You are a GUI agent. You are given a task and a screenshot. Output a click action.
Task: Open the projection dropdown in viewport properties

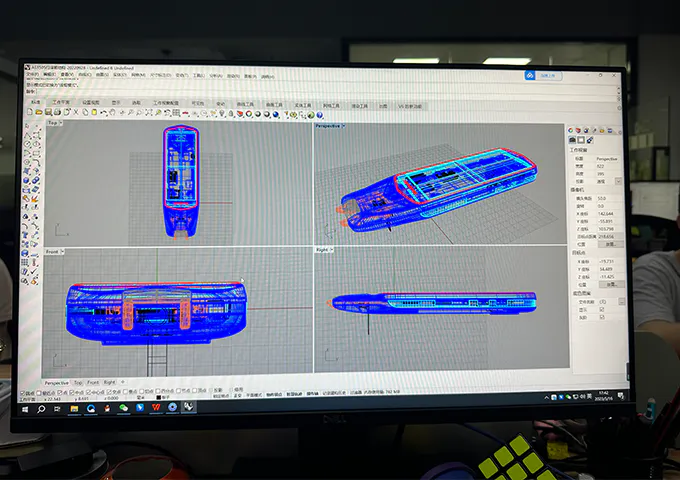click(619, 181)
